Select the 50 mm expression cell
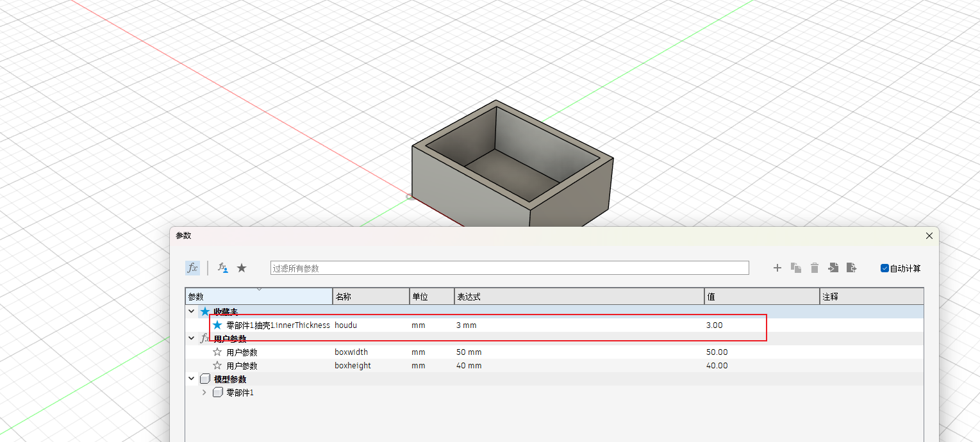The image size is (980, 442). [x=469, y=352]
